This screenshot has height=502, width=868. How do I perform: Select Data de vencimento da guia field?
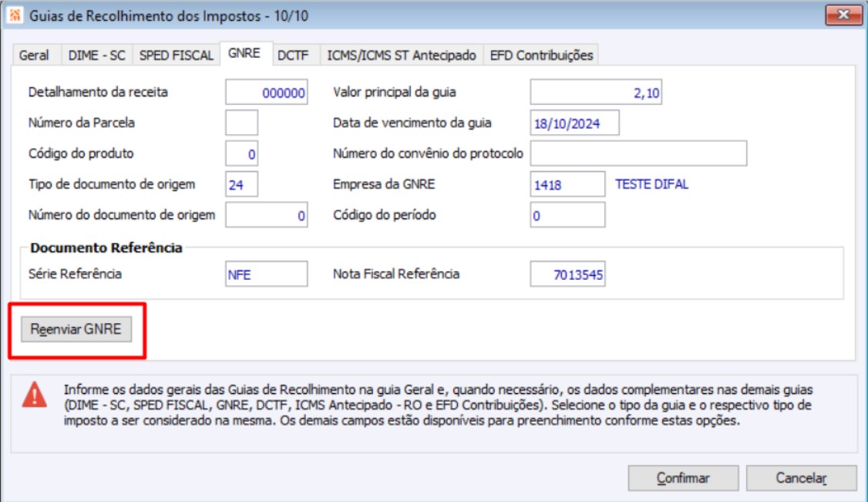coord(574,123)
